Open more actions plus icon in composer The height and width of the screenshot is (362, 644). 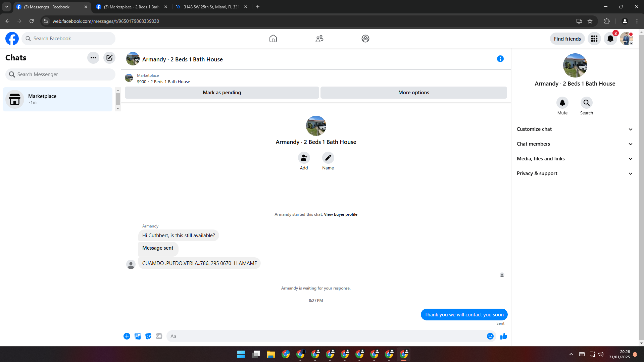127,336
